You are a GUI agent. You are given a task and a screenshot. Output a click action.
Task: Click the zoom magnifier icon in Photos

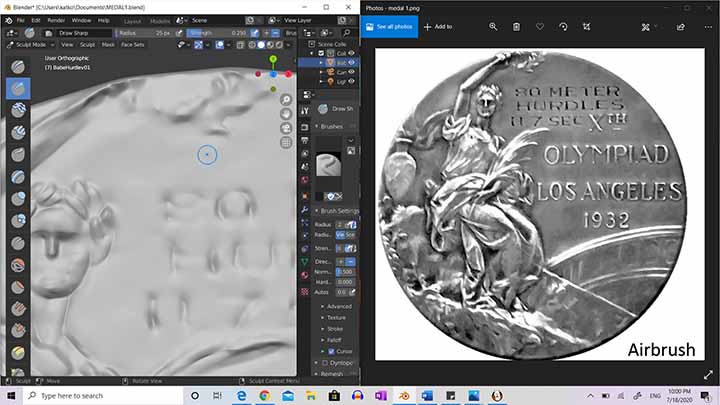point(493,27)
